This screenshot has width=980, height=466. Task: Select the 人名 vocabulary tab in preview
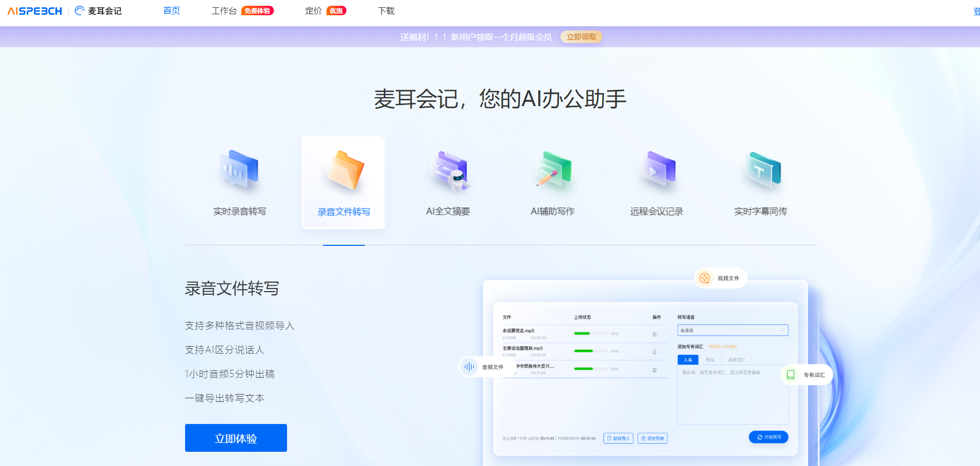pos(688,360)
